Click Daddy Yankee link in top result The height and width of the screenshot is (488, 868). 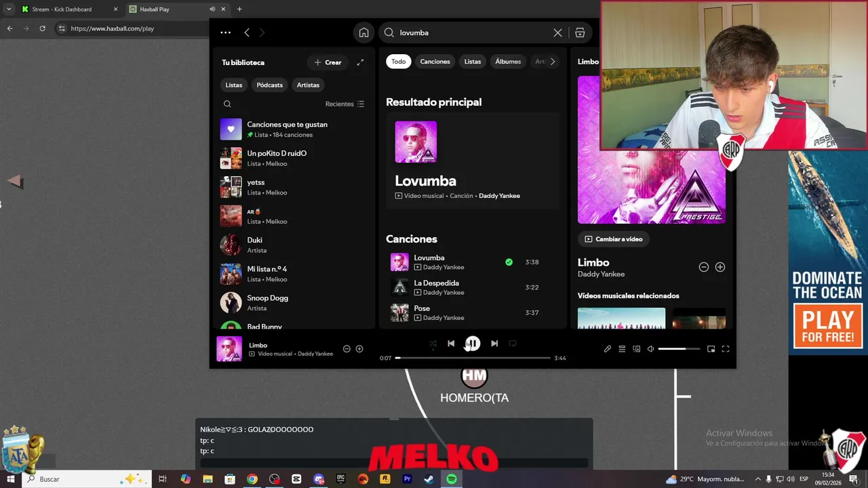[499, 196]
